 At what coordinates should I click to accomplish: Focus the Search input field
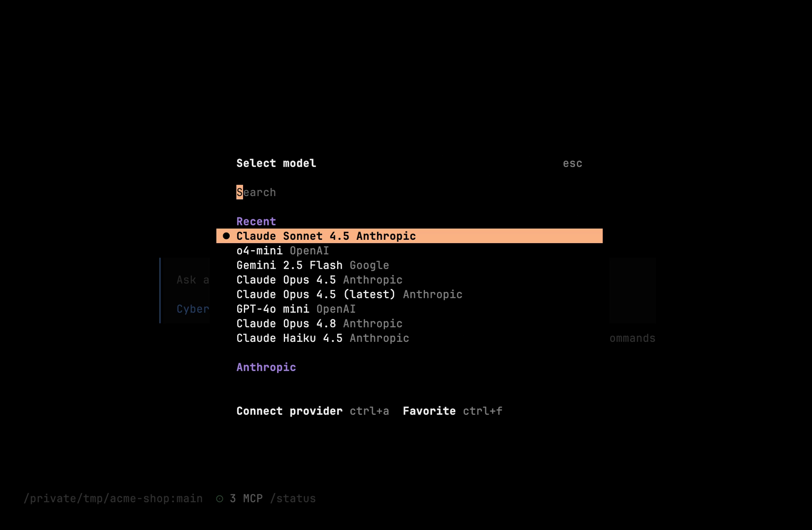click(409, 192)
